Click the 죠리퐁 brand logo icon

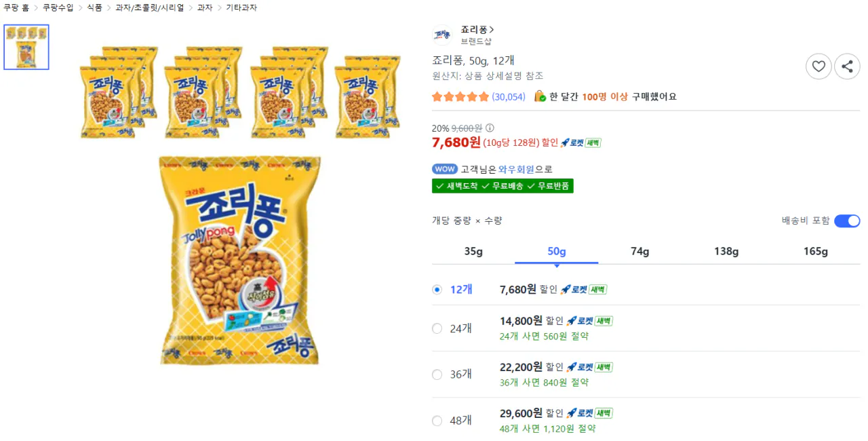pos(441,35)
